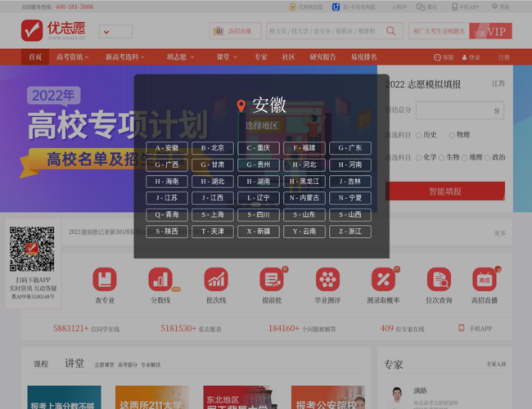Go to the 首页 tab
Viewport: 532px width, 409px height.
pyautogui.click(x=35, y=57)
